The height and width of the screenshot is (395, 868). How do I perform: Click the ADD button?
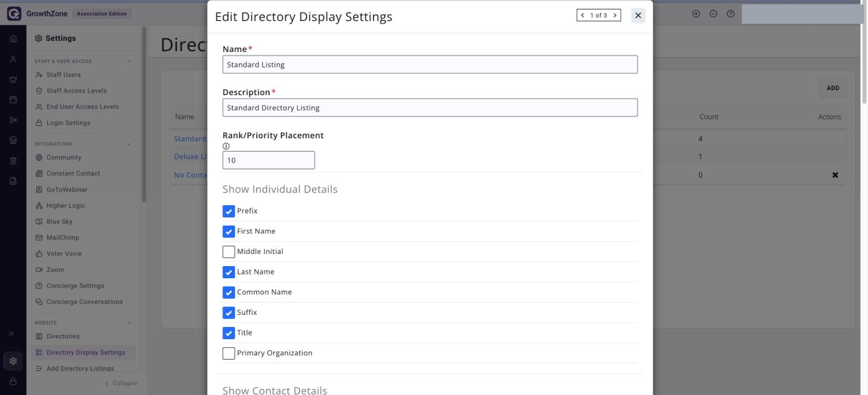[833, 88]
